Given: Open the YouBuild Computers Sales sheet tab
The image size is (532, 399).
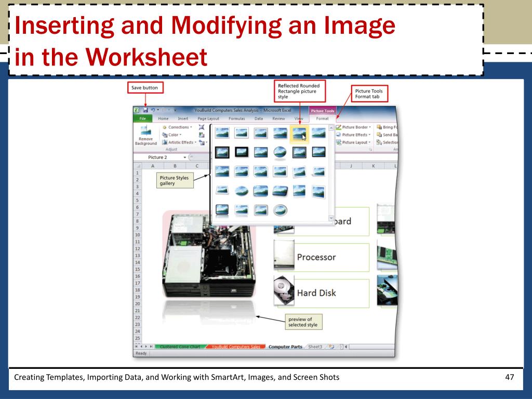Looking at the screenshot, I should 236,347.
